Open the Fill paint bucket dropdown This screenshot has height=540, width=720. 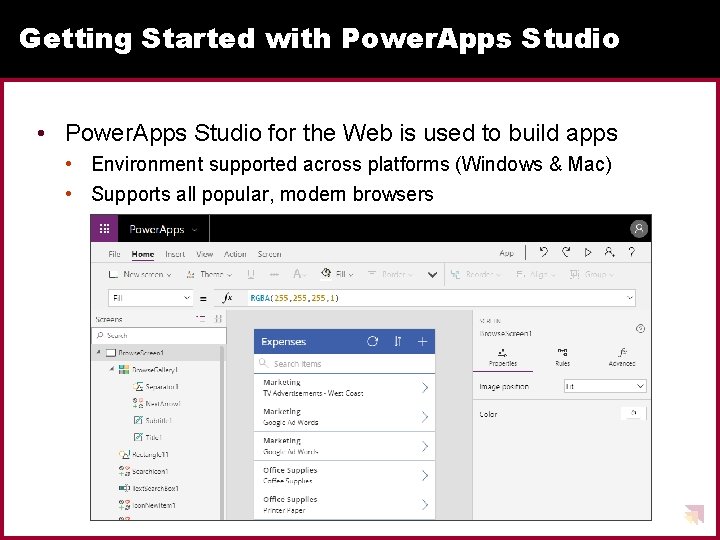pyautogui.click(x=337, y=274)
